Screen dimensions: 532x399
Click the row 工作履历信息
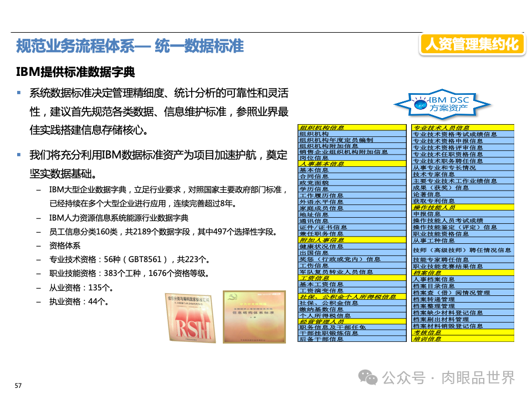(x=352, y=196)
